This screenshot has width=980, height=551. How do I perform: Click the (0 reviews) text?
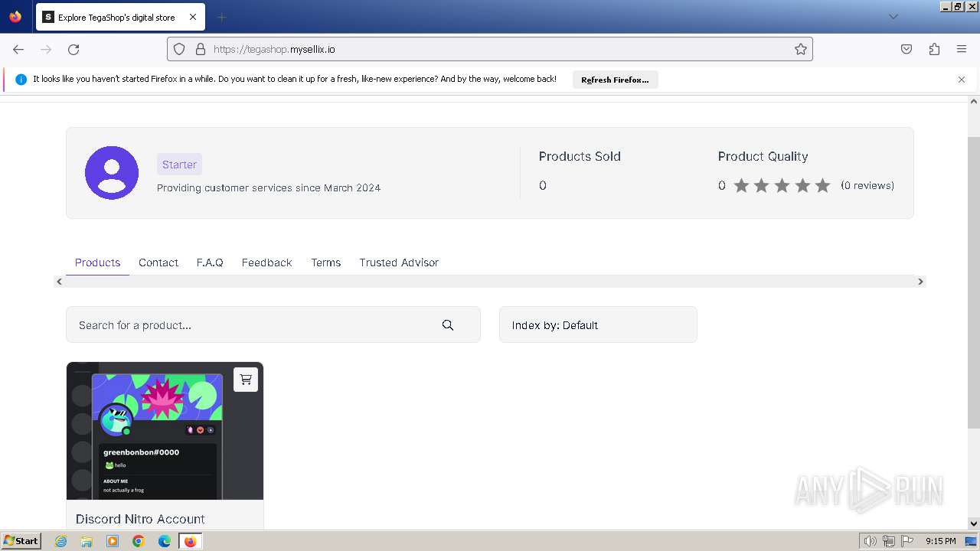867,185
